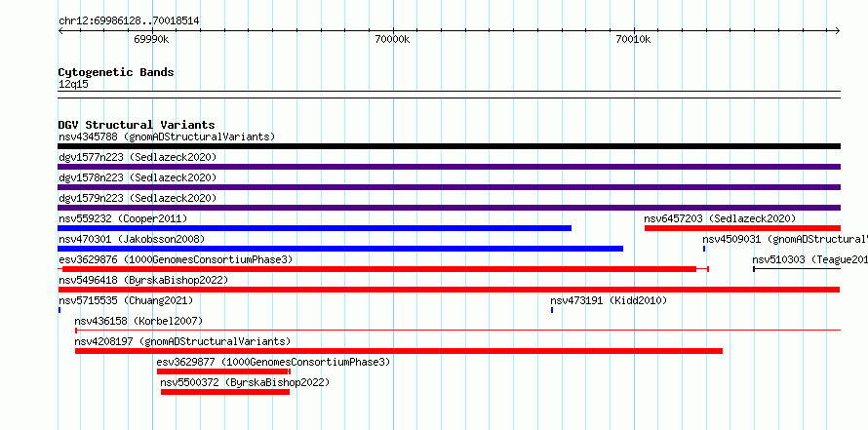Open the esv3629876 1000Genomes label
868x430 pixels.
click(176, 259)
